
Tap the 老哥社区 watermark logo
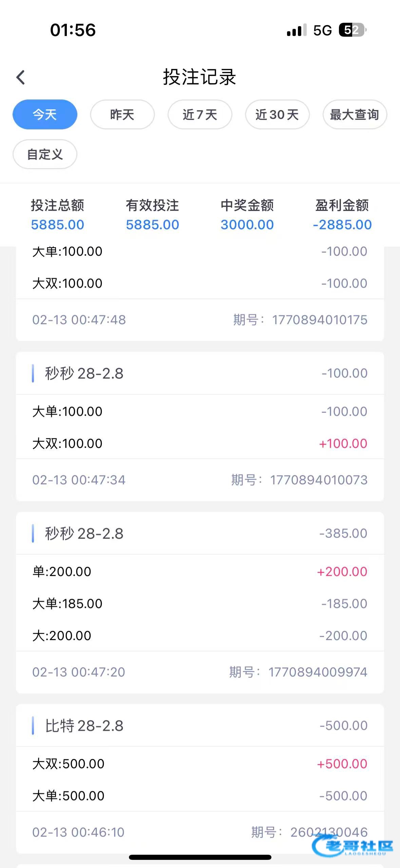point(353,846)
